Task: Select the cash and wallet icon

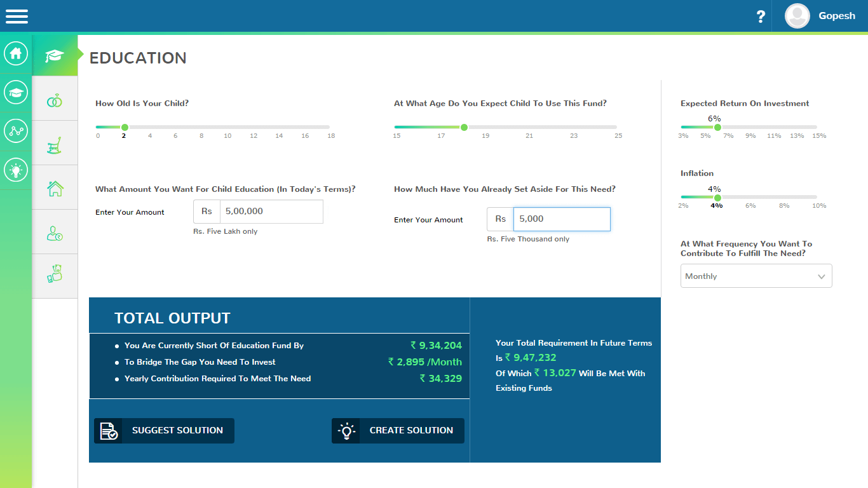Action: [x=55, y=274]
